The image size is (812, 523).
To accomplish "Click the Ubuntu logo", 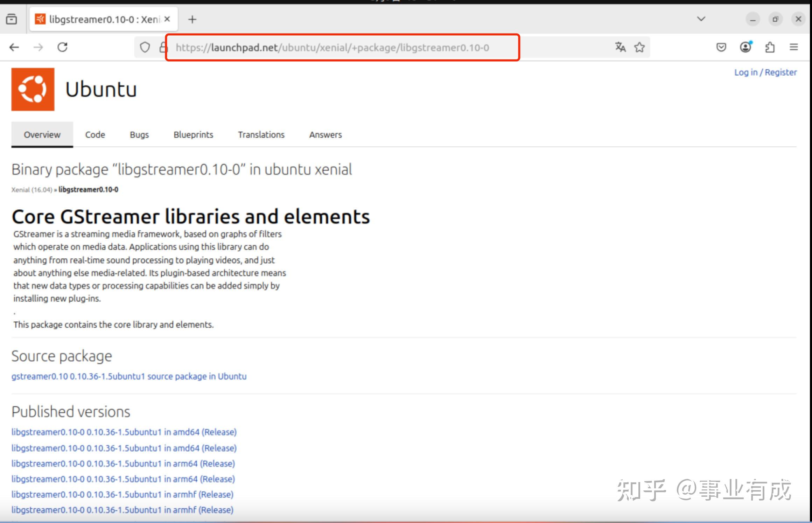I will coord(33,89).
